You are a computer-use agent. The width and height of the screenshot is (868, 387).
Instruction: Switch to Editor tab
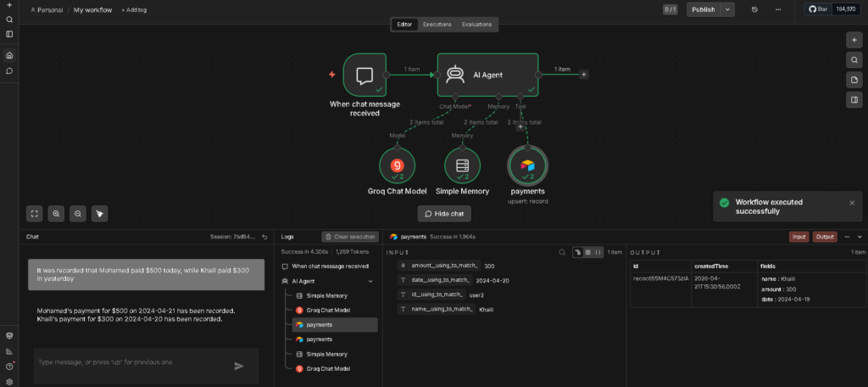pos(404,25)
